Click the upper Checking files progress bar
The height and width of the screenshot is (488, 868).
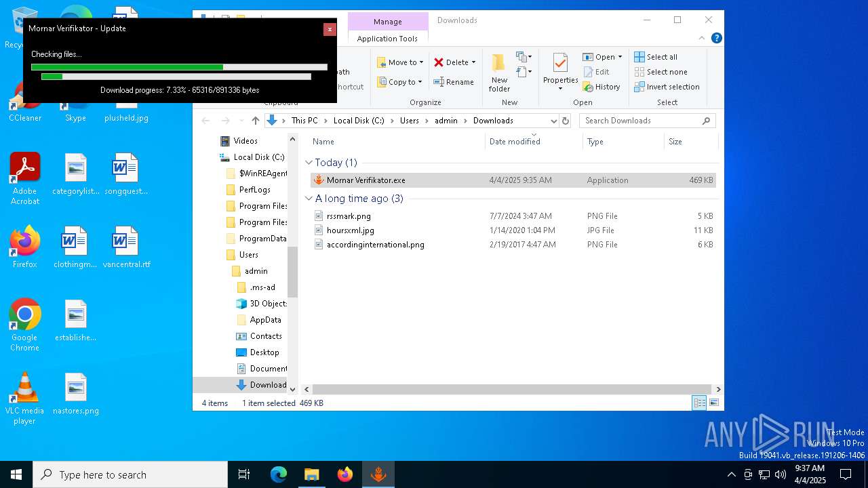pos(179,67)
